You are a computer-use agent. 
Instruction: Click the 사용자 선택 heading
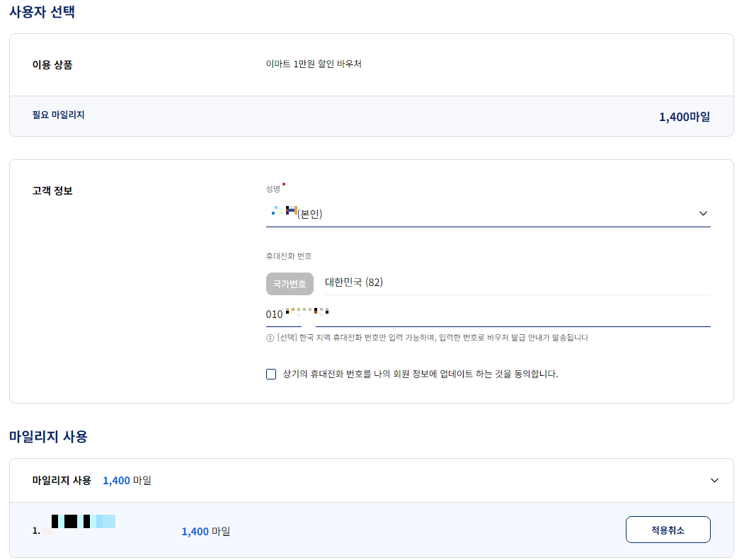[x=42, y=11]
